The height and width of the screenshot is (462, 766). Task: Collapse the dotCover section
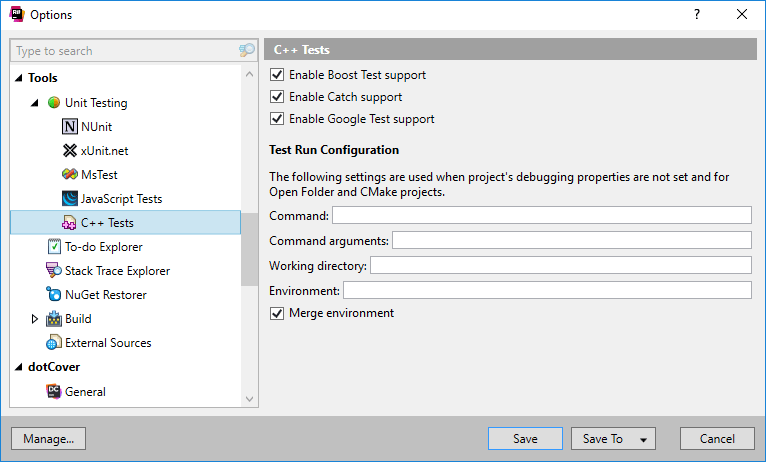tap(19, 367)
